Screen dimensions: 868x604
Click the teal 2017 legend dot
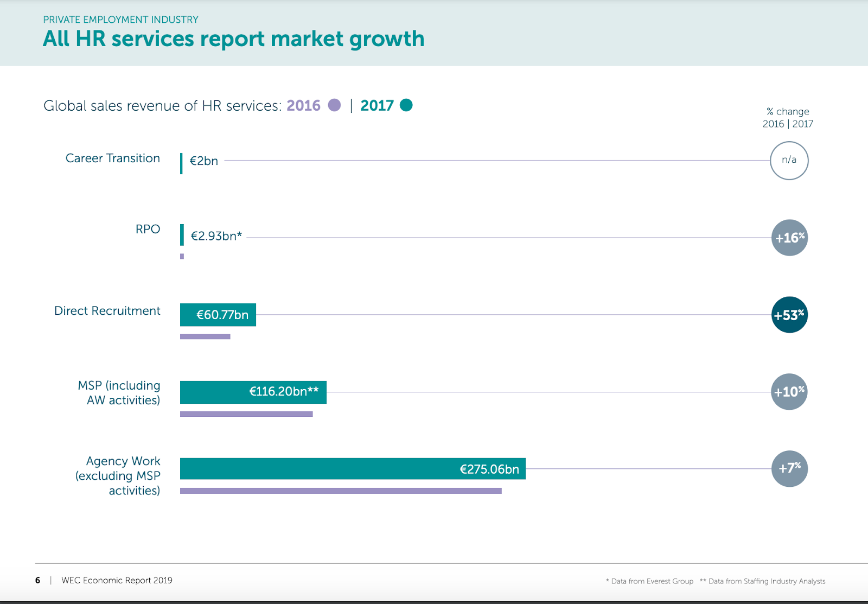coord(406,105)
